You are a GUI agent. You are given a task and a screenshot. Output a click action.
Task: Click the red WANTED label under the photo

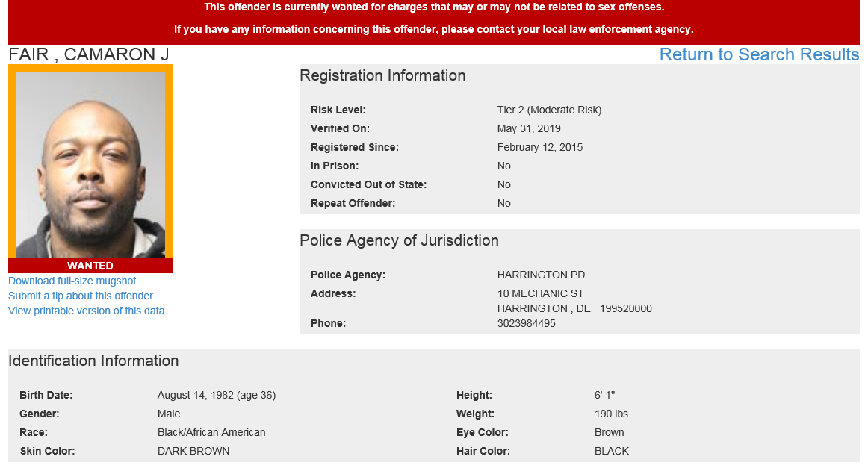click(x=90, y=266)
